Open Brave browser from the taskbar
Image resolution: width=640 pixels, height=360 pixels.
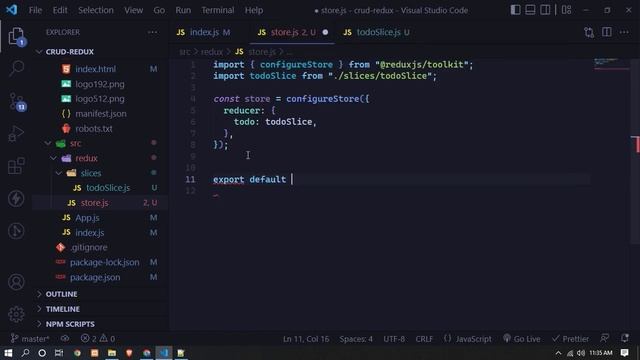pos(129,353)
